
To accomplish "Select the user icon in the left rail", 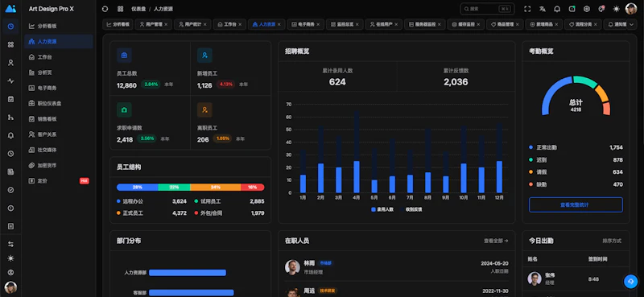I will coord(10,63).
